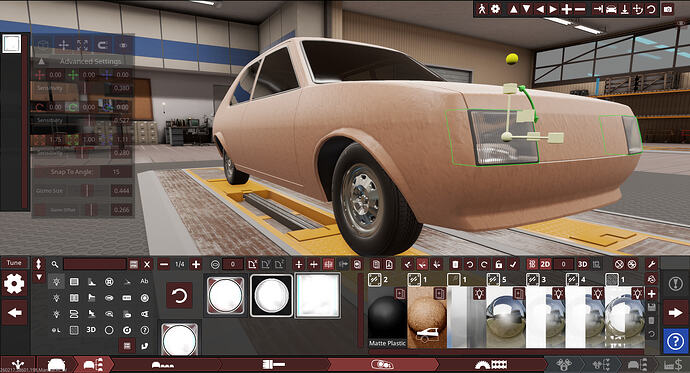
Task: Select the Matte Plastic material swatch
Action: (x=387, y=318)
